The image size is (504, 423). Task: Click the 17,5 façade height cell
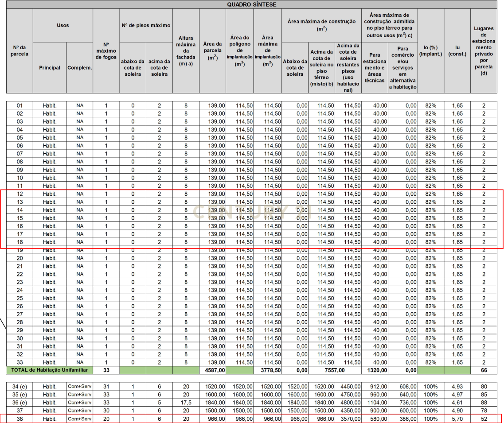[186, 402]
